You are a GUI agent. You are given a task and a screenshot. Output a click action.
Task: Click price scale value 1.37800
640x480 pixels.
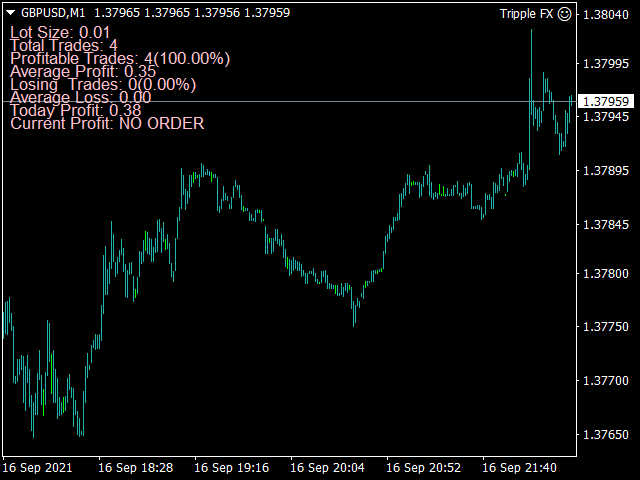click(606, 273)
